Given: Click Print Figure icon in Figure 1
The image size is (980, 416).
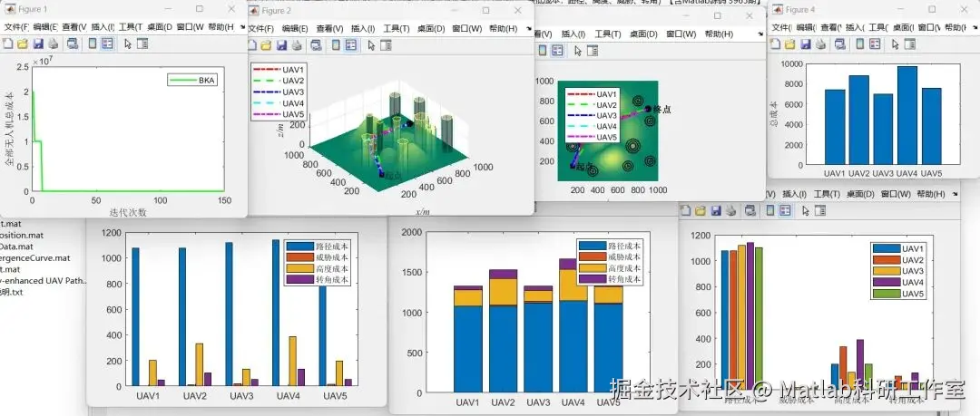Looking at the screenshot, I should [54, 44].
